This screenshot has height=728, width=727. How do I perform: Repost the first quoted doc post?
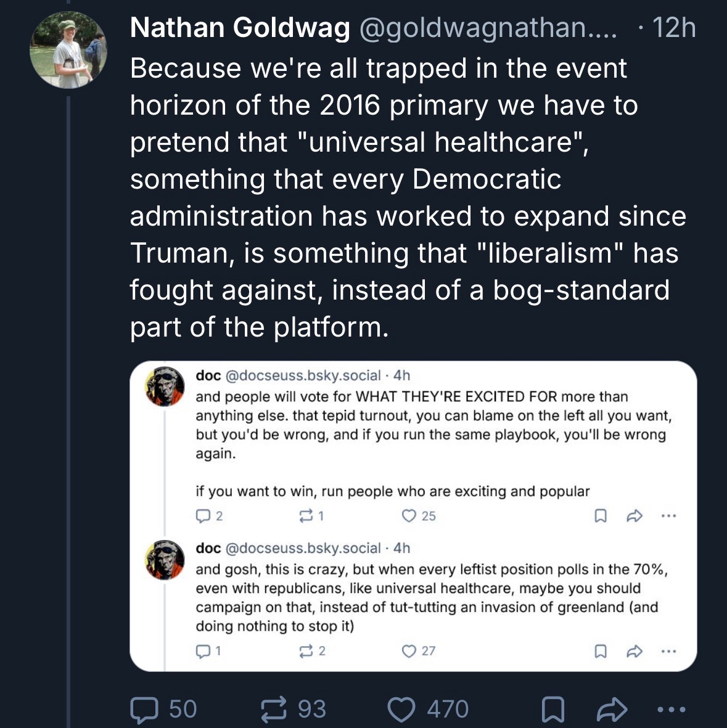point(306,516)
